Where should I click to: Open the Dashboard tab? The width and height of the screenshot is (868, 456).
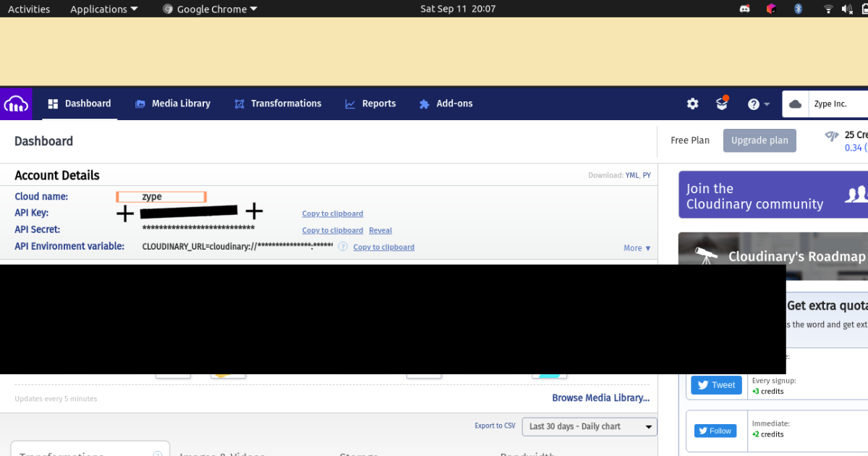point(80,104)
